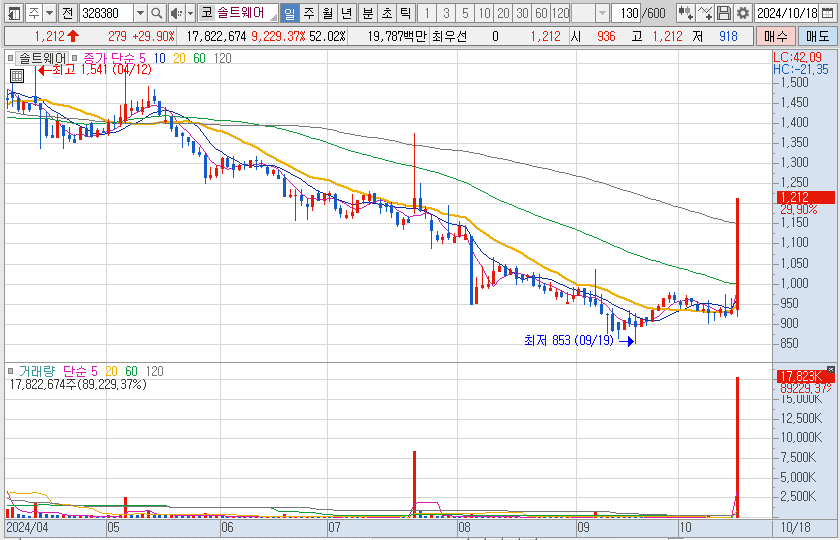Click the orange 20 moving average label
Image resolution: width=840 pixels, height=540 pixels.
179,58
